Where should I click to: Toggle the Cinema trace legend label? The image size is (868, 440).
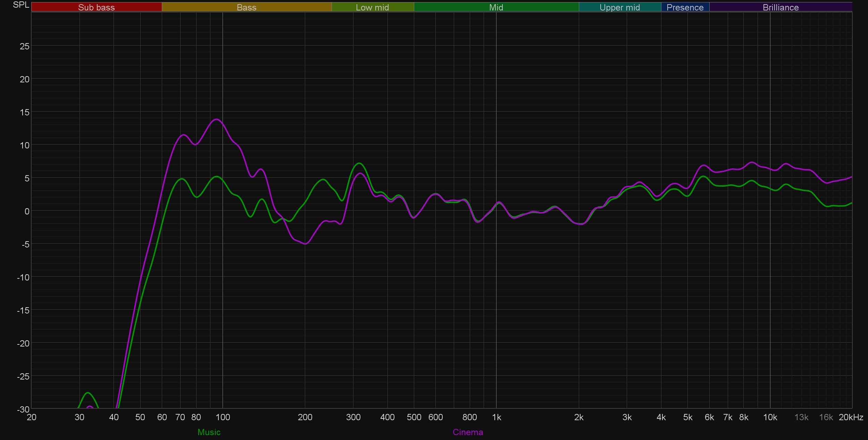[468, 432]
